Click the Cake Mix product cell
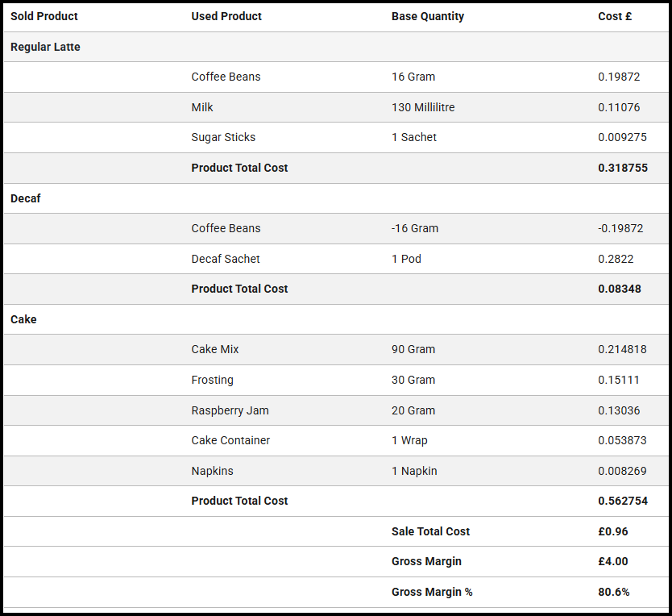The image size is (672, 616). point(215,349)
